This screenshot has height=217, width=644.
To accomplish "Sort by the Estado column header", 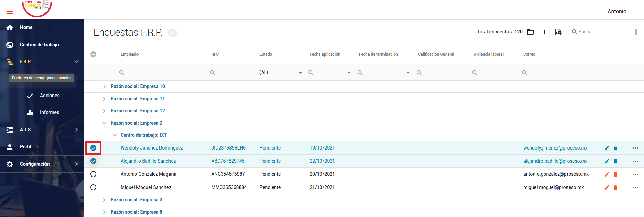I will click(x=266, y=54).
